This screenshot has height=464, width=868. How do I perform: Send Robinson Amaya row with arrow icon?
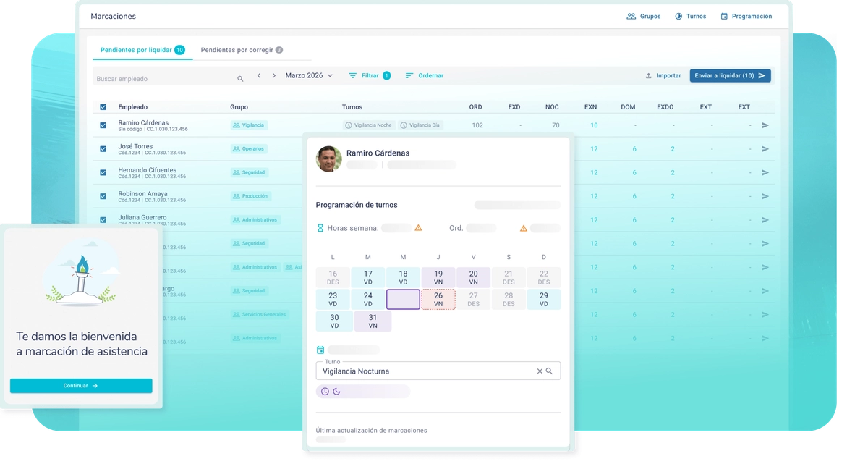[765, 196]
